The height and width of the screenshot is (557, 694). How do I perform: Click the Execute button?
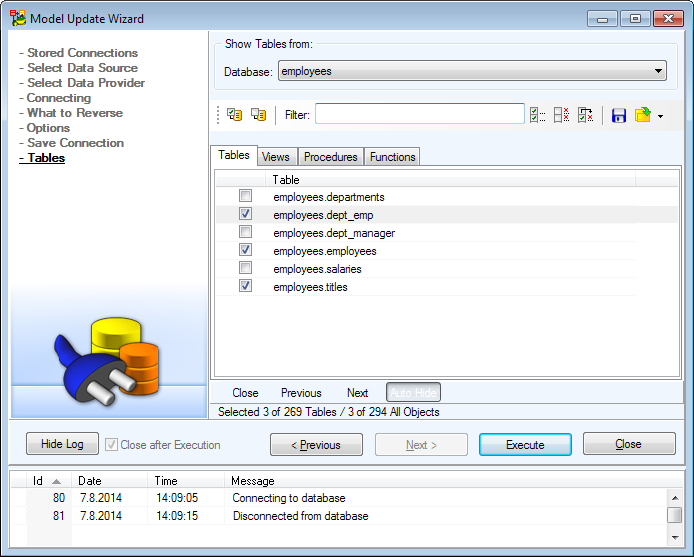pos(525,445)
